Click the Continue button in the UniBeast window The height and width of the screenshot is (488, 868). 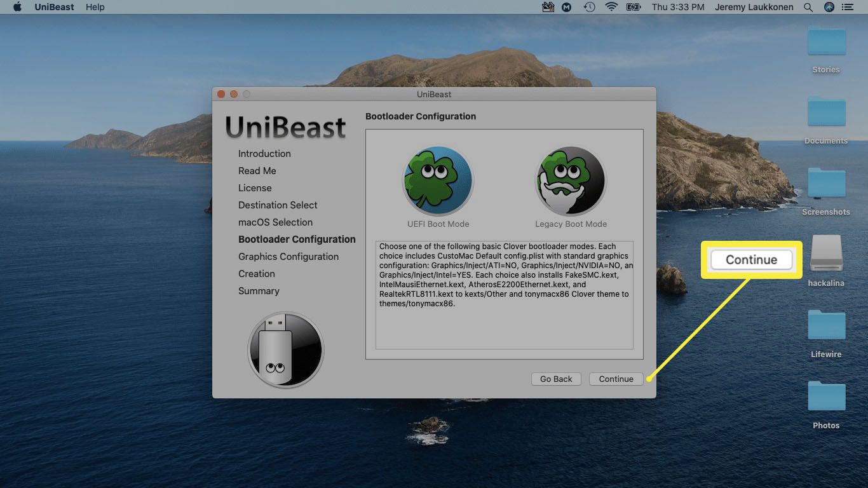616,379
